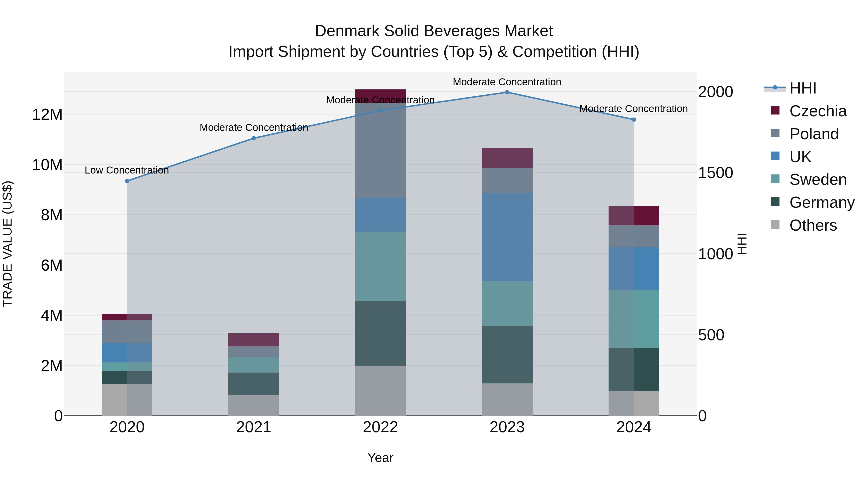Click the Sweden segment of 2022 bar
Image resolution: width=868 pixels, height=488 pixels.
tap(380, 267)
